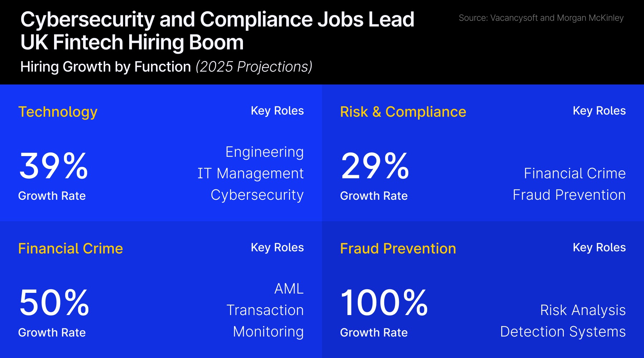Viewport: 644px width, 358px height.
Task: Click the Transaction Monitoring role text
Action: pyautogui.click(x=265, y=321)
